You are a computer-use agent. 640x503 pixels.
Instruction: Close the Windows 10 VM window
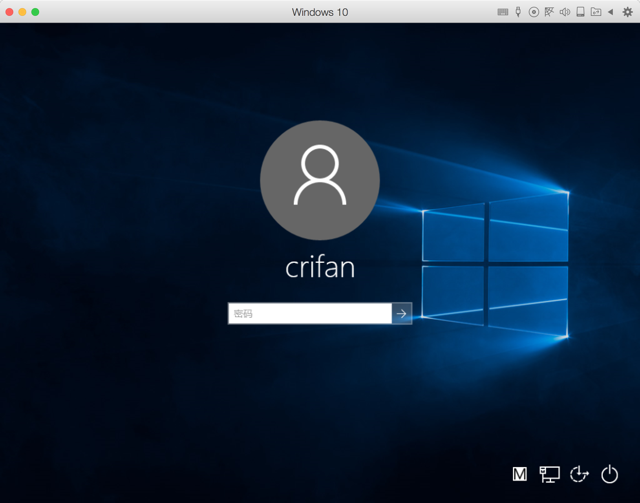coord(9,12)
